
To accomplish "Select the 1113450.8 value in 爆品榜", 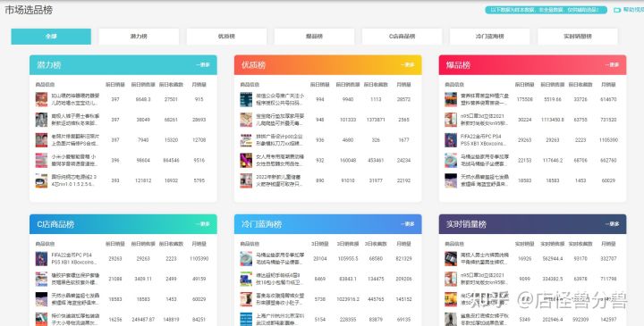I will (553, 120).
